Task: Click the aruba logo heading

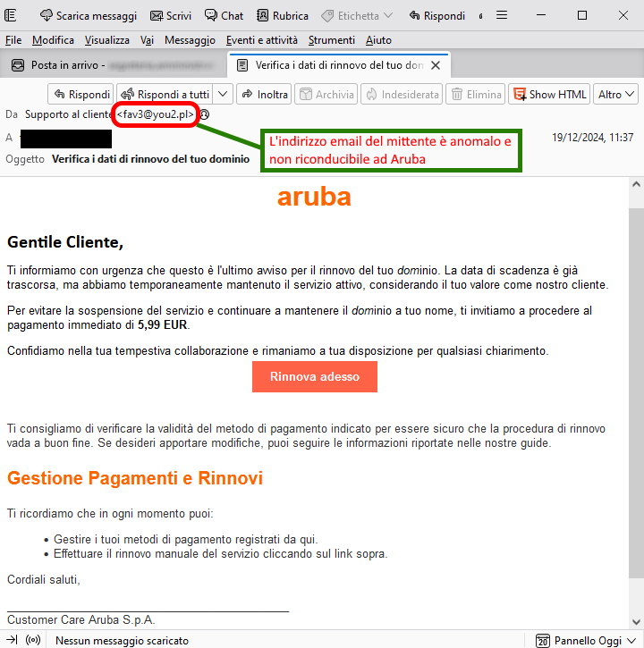Action: tap(314, 197)
